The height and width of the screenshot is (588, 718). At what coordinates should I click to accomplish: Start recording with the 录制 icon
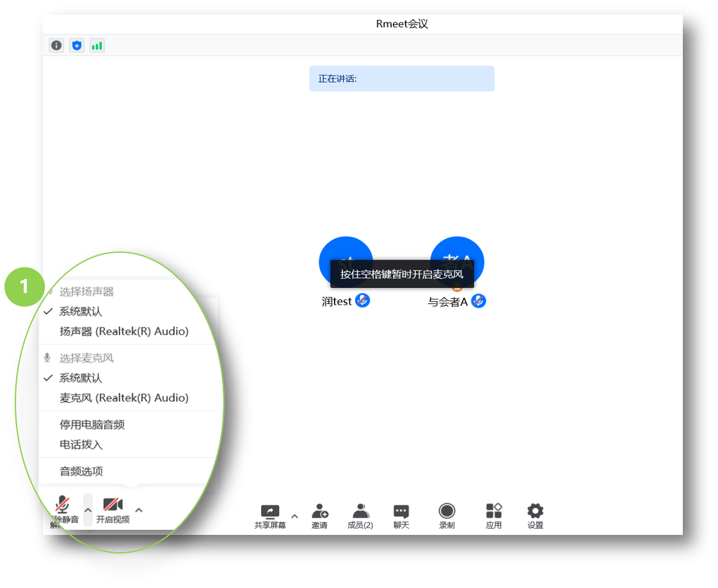coord(447,511)
